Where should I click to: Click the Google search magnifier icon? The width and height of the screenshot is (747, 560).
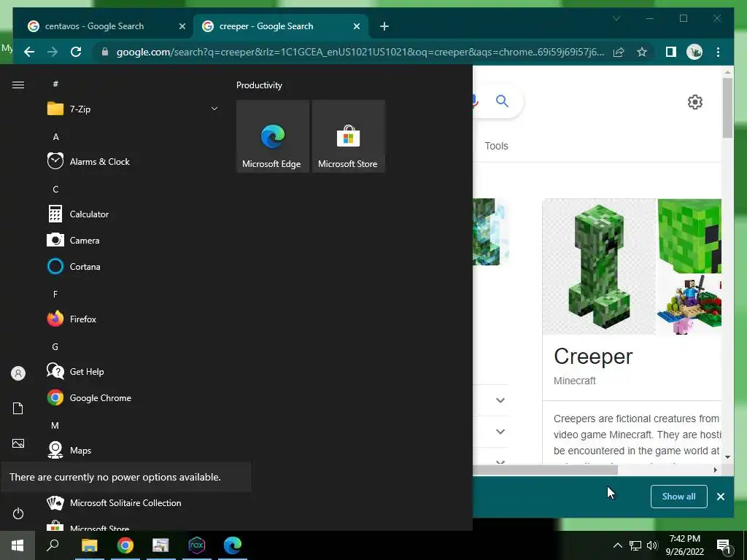(502, 101)
